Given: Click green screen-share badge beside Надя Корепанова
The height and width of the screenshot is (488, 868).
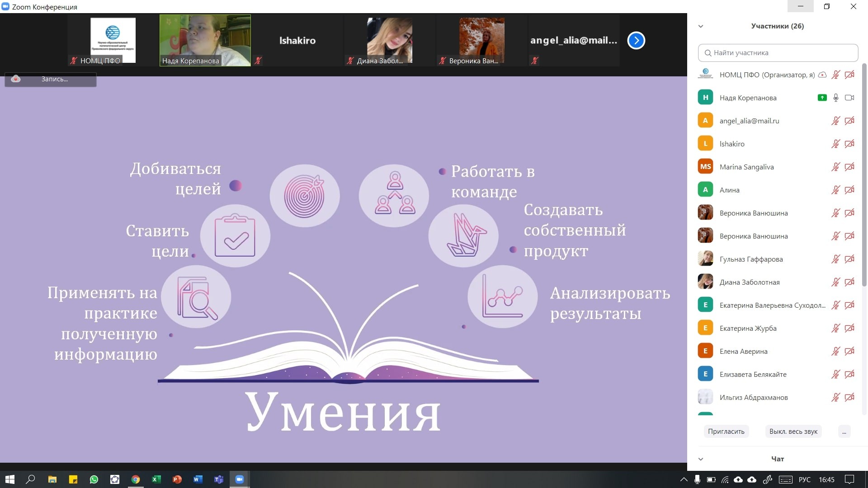Looking at the screenshot, I should 822,98.
